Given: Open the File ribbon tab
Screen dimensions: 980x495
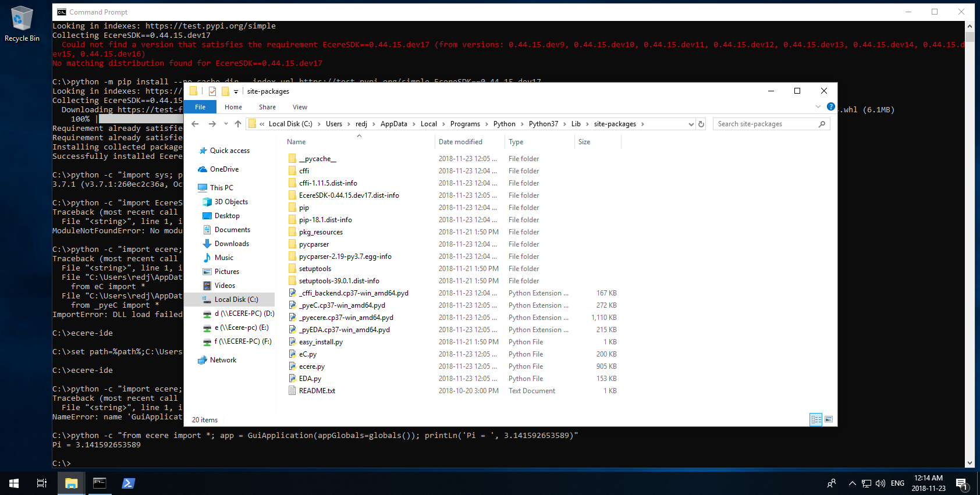Looking at the screenshot, I should (200, 107).
